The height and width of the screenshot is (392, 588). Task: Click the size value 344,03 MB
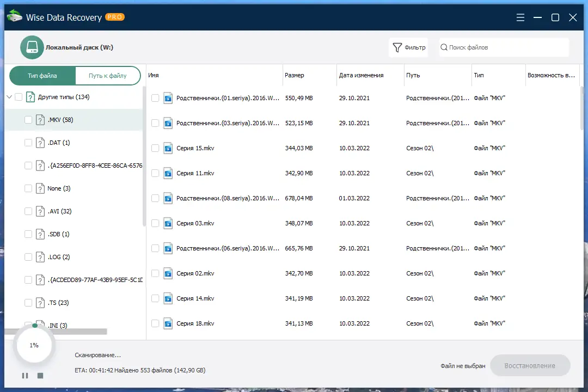click(x=299, y=148)
